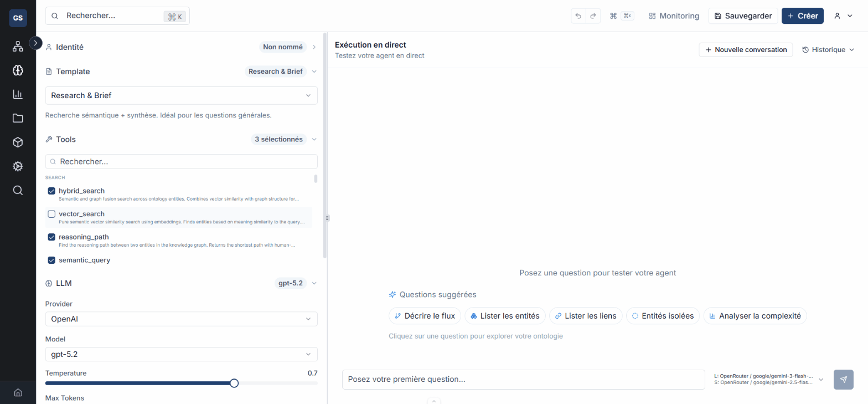Open the brain icon in the sidebar

[x=18, y=70]
